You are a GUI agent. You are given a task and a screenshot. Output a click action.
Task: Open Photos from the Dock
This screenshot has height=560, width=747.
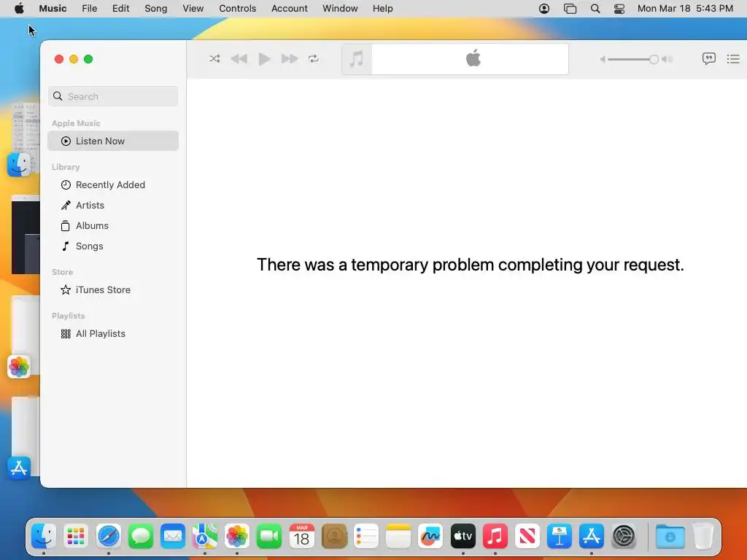(237, 536)
